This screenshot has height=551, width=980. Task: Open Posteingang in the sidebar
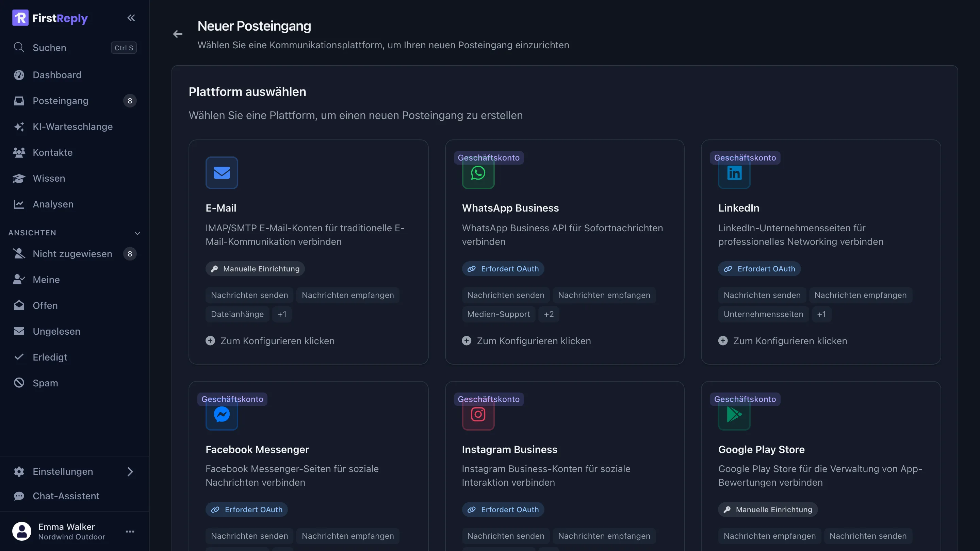75,101
